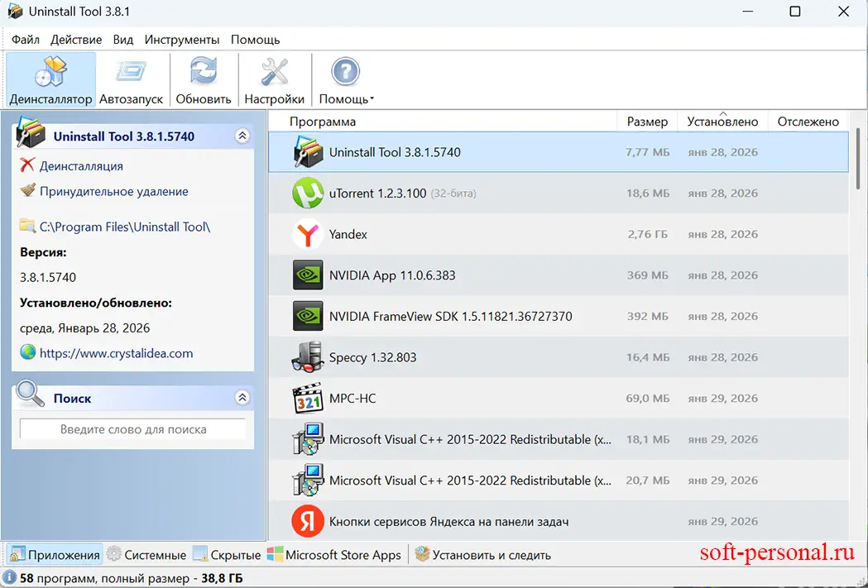Open the Инструменты menu
The image size is (868, 588).
pos(181,40)
